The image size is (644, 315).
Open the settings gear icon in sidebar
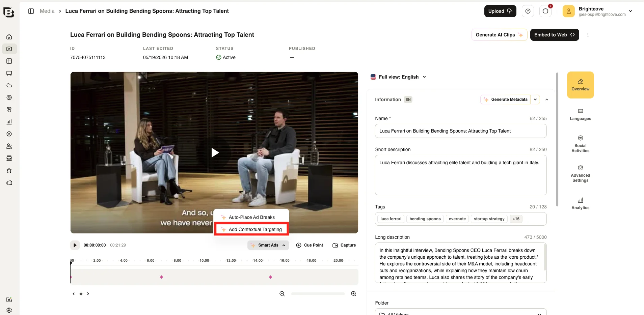9,310
